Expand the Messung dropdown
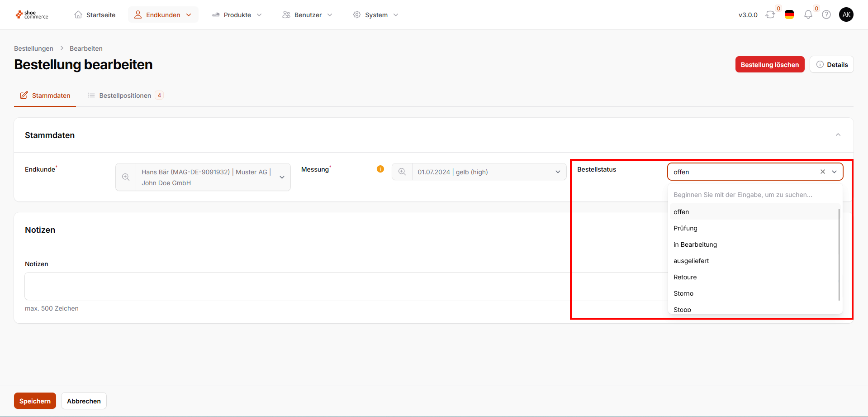This screenshot has width=868, height=417. [x=558, y=172]
